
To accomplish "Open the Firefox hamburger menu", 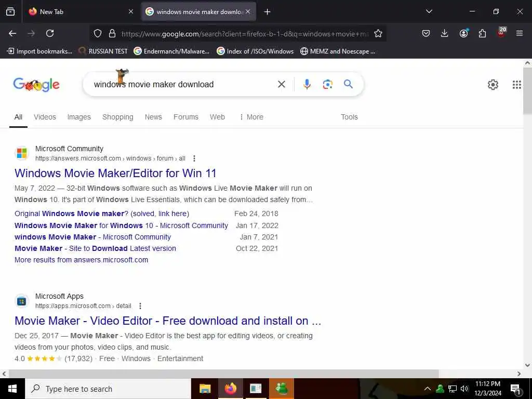I will [520, 33].
